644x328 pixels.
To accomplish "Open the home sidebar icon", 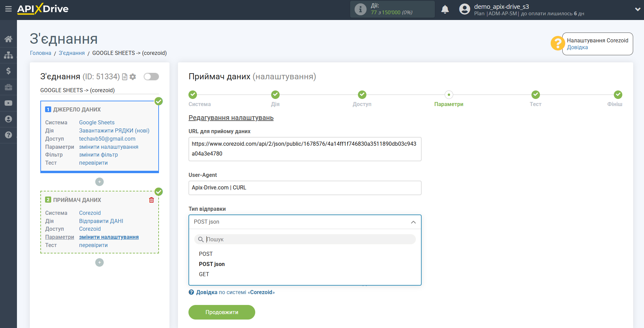I will 8,39.
